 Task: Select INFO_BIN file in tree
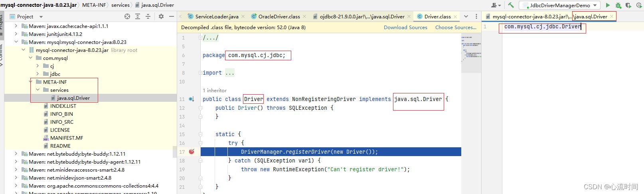[x=61, y=114]
